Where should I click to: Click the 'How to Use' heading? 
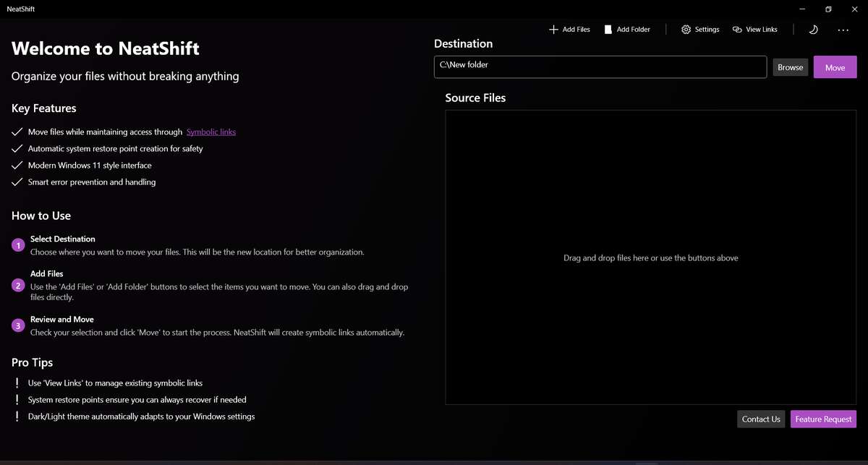[41, 216]
